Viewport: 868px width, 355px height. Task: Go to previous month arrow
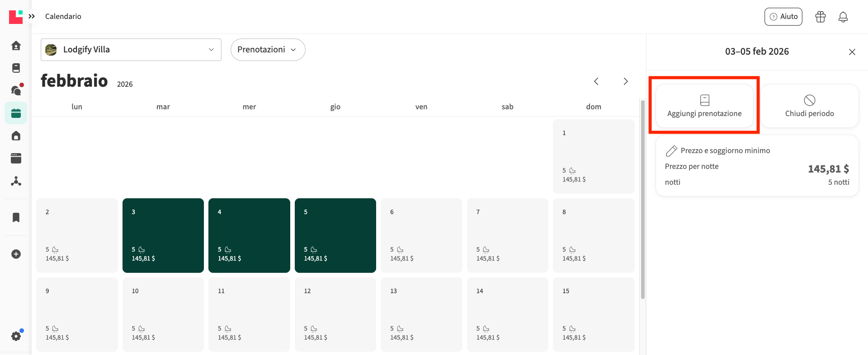(x=596, y=81)
